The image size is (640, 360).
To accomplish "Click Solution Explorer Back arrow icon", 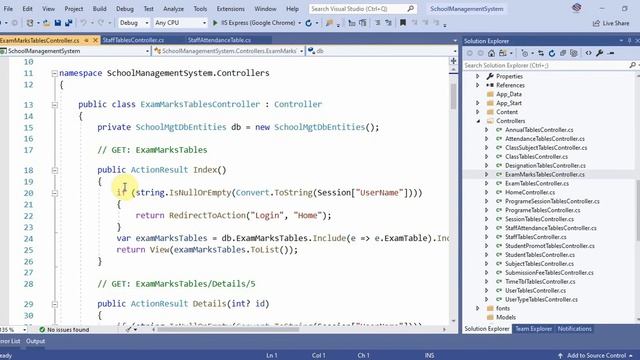I will point(470,53).
